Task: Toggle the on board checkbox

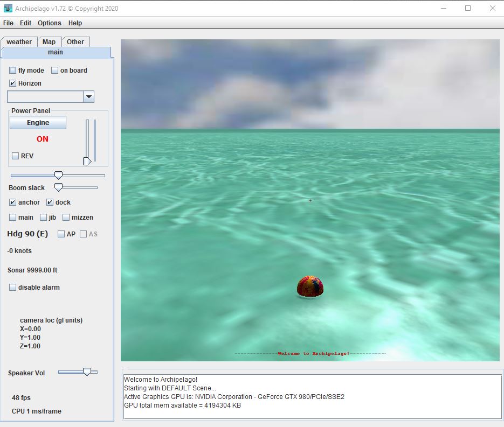Action: click(x=55, y=71)
